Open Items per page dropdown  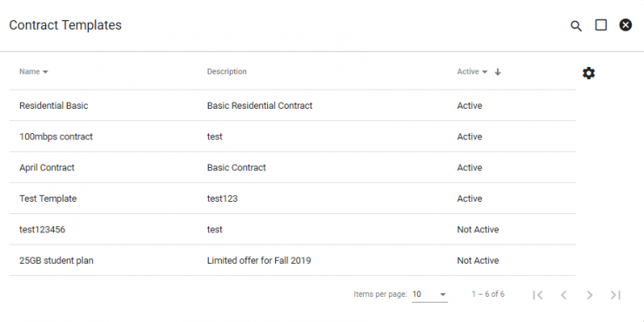[x=430, y=294]
